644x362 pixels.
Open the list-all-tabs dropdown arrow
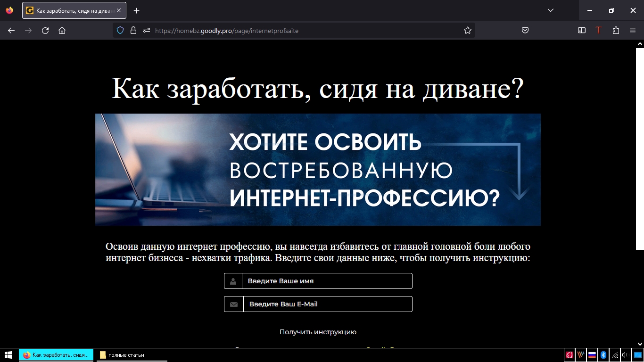point(551,10)
